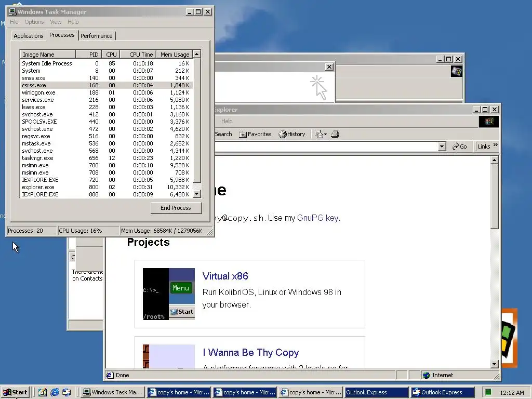
Task: Select the taskmgr.exe process row
Action: (107, 158)
